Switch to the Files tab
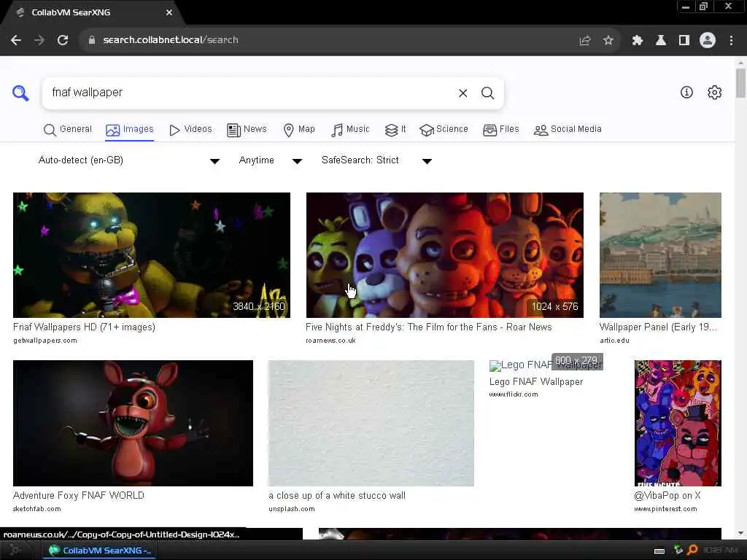Screen dimensions: 747x560 (x=500, y=130)
